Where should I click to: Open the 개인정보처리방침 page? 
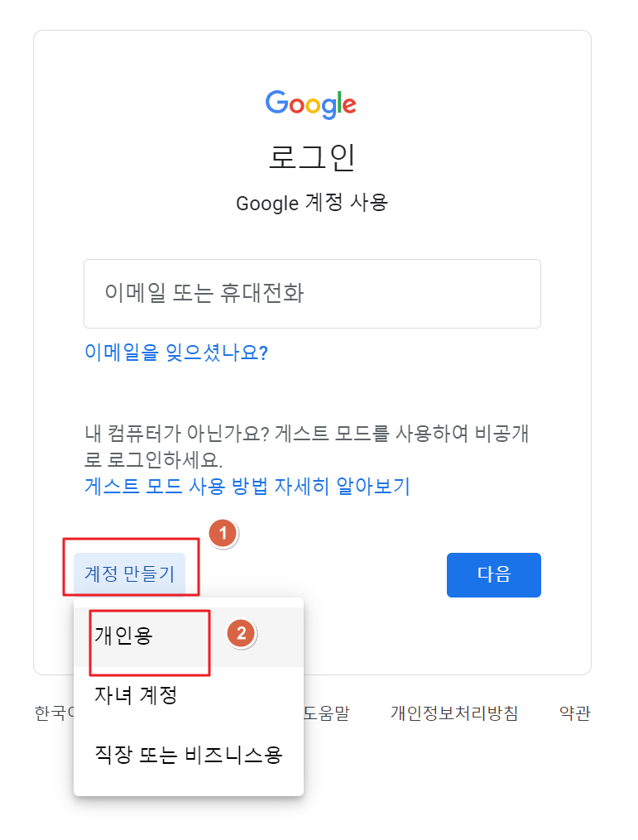(x=453, y=713)
